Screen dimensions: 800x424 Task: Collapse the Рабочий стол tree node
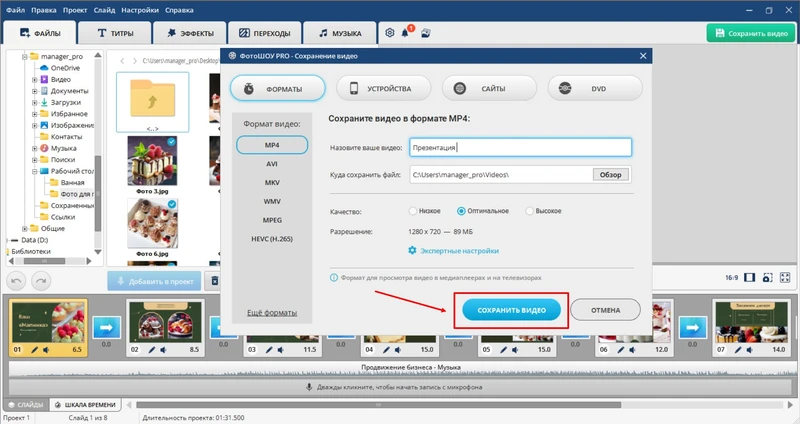click(34, 171)
